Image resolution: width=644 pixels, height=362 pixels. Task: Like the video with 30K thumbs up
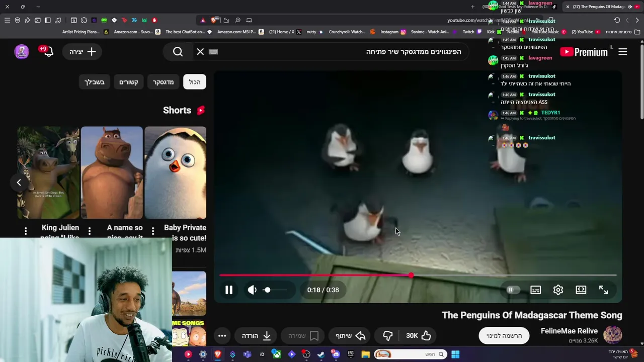[x=419, y=336]
